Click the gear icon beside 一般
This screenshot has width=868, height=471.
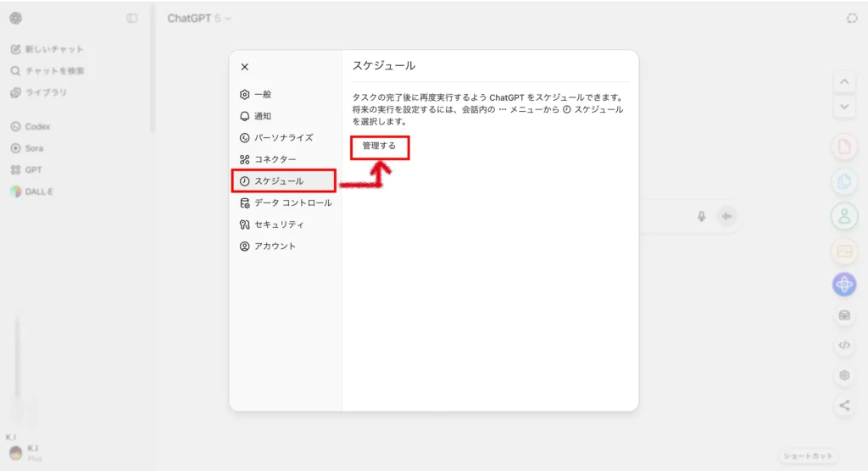pyautogui.click(x=245, y=95)
